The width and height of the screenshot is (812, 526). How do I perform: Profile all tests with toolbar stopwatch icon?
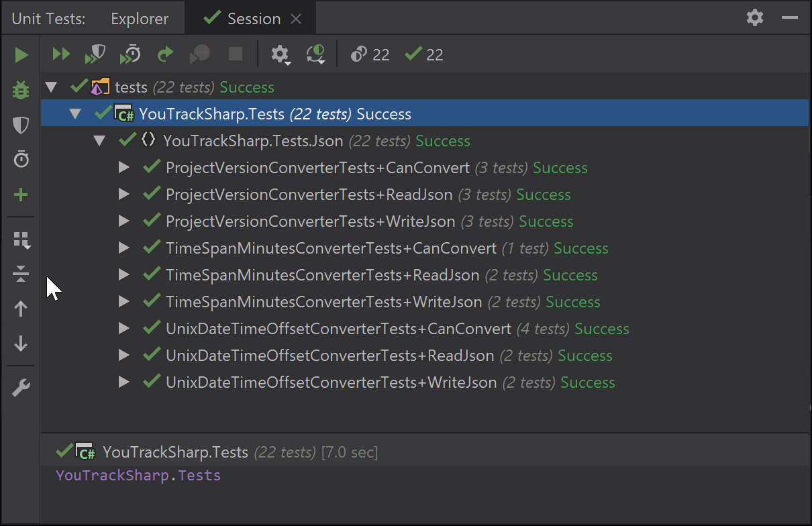coord(130,54)
